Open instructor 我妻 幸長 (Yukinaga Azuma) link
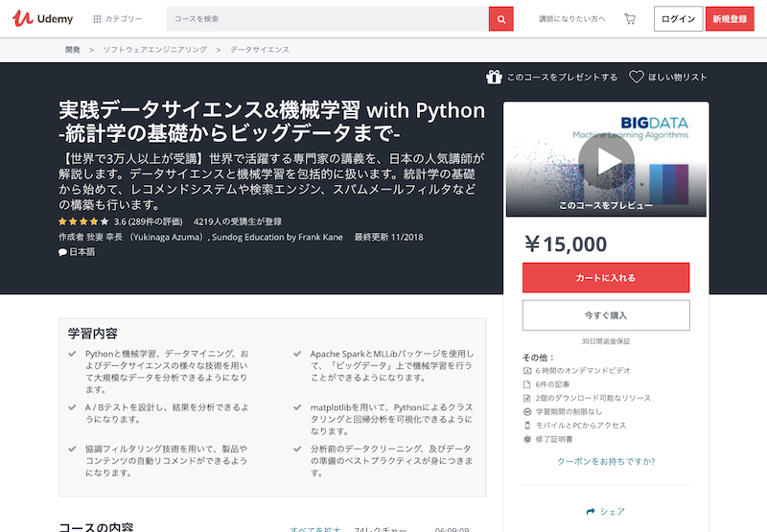This screenshot has height=532, width=767. [x=146, y=237]
